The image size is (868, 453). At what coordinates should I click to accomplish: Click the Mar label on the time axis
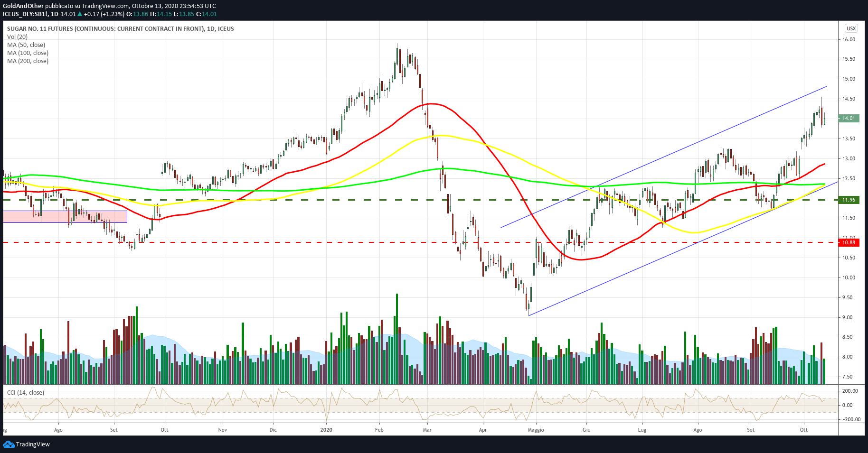coord(427,430)
